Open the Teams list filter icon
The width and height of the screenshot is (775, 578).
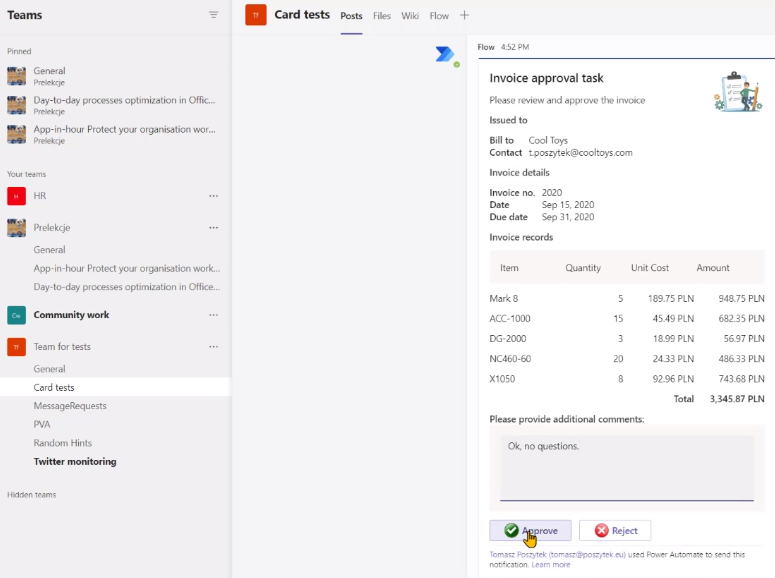click(x=213, y=15)
